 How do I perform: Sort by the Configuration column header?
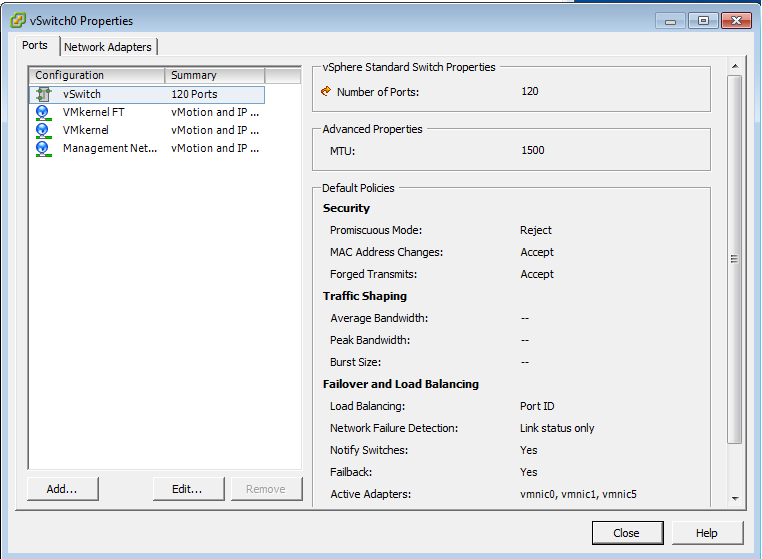pyautogui.click(x=97, y=75)
